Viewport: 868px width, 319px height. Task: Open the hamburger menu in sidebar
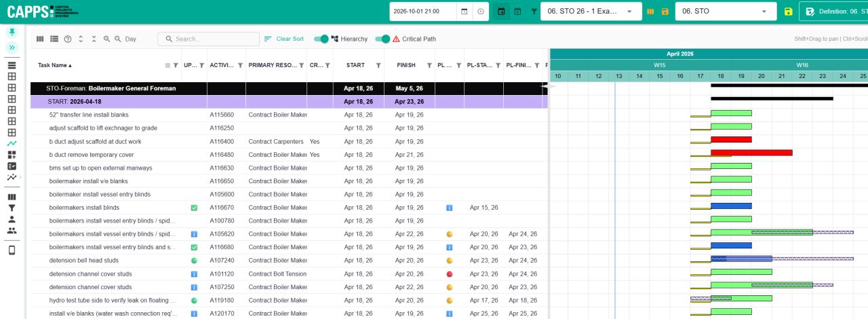coord(12,66)
